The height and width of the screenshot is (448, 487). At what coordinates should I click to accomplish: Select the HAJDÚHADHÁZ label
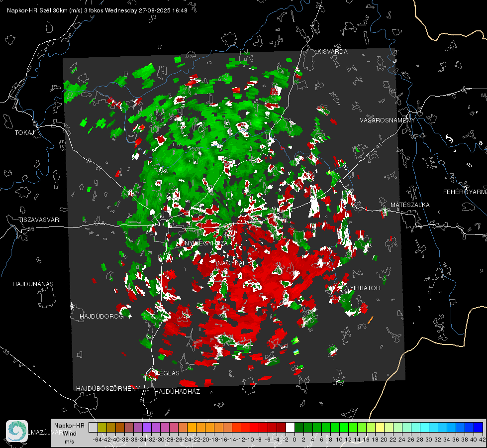pos(178,392)
